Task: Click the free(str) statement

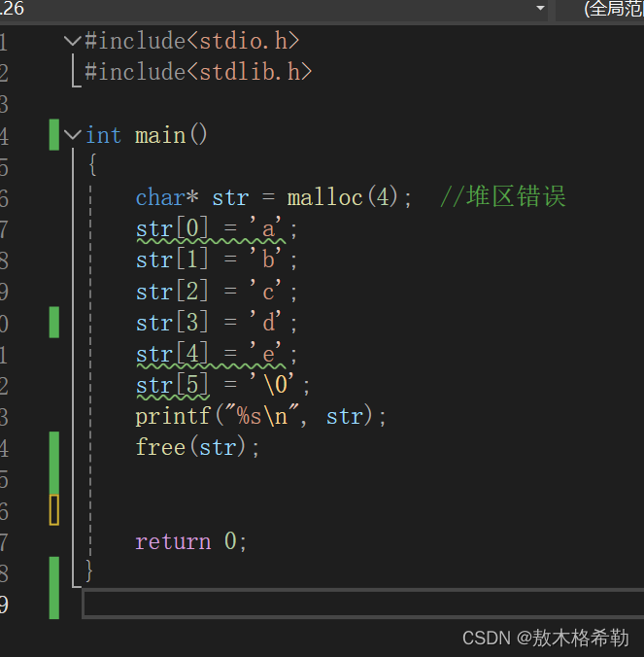Action: click(197, 447)
